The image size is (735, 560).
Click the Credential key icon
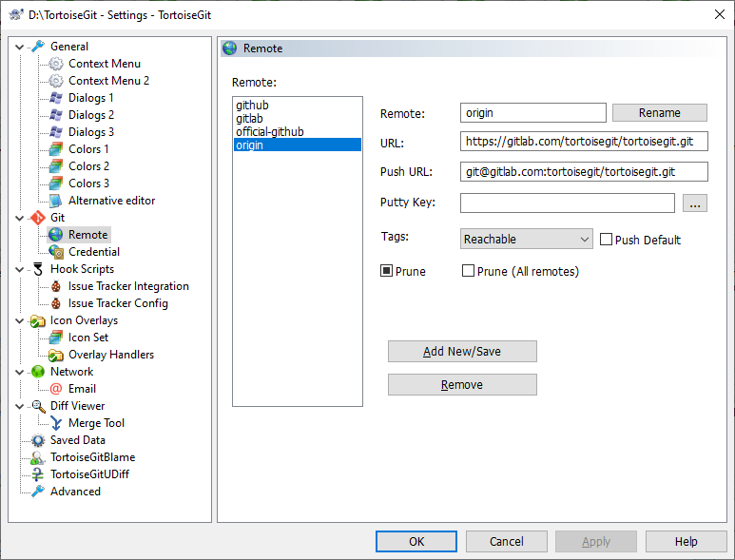point(56,252)
